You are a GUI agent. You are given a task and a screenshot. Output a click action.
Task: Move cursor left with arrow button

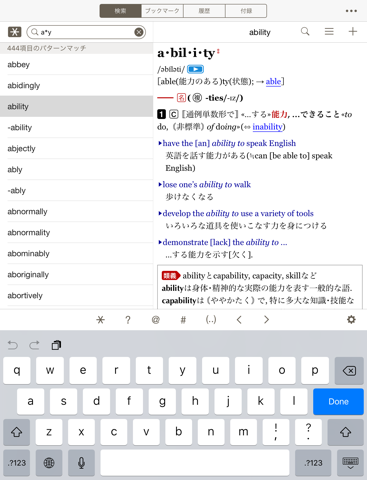point(239,320)
